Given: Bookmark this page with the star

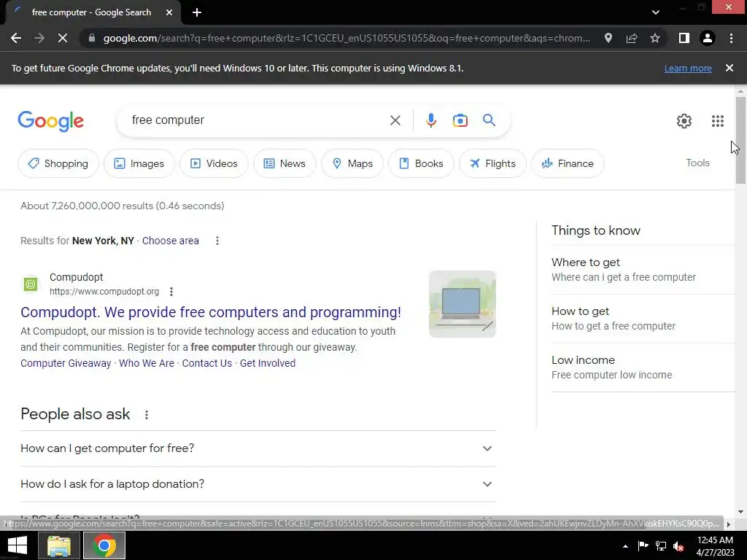Looking at the screenshot, I should pyautogui.click(x=655, y=38).
